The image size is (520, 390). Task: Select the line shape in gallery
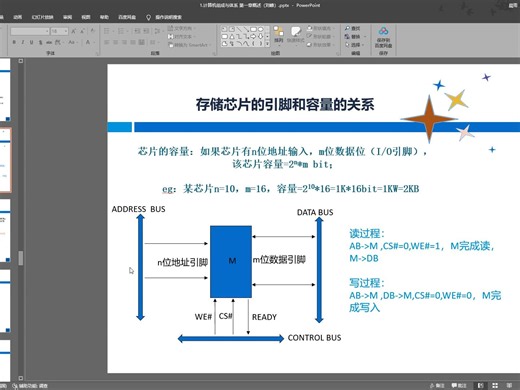[x=239, y=29]
